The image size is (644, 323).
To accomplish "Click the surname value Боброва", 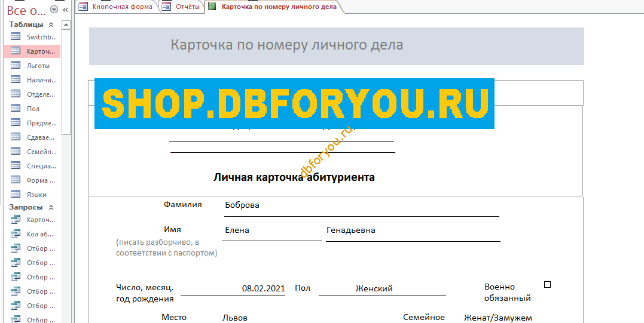I will click(x=242, y=205).
